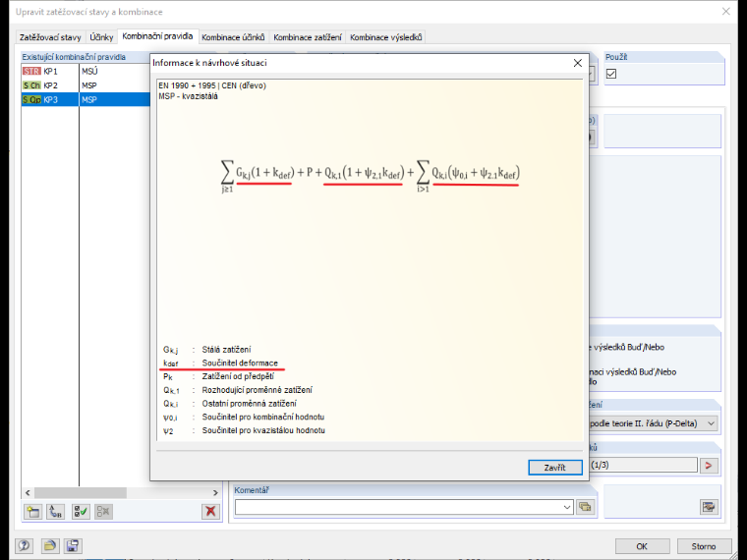Viewport: 747px width, 560px height.
Task: Click the horizontal scrollbar thumb of rules list
Action: (80, 492)
